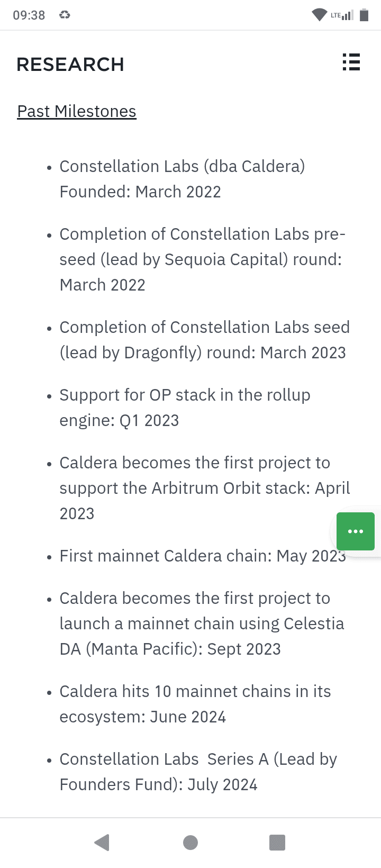Select the Constellation Labs Founded March 2022 item

(182, 179)
